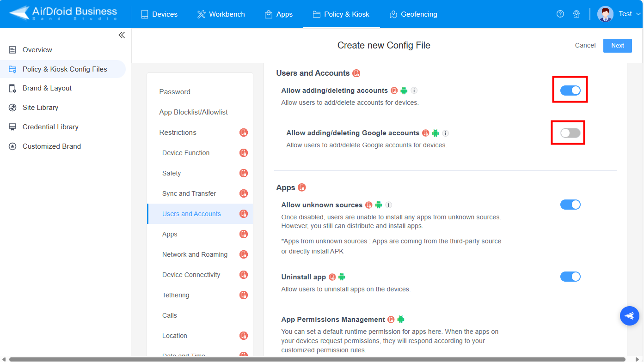
Task: Open the support headset icon
Action: (x=577, y=14)
